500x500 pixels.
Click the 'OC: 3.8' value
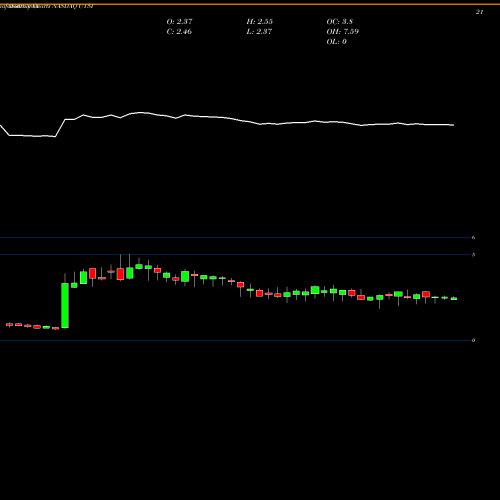[339, 22]
